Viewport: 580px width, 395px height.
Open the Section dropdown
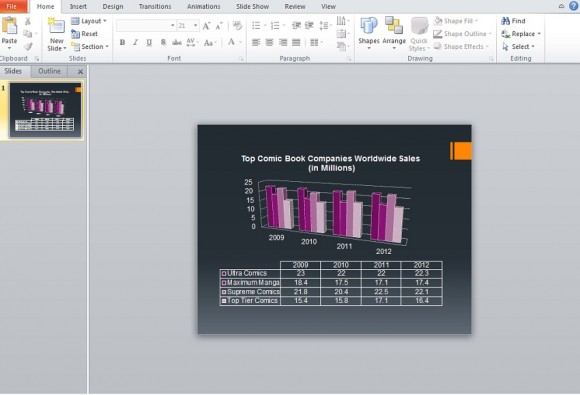(x=90, y=47)
